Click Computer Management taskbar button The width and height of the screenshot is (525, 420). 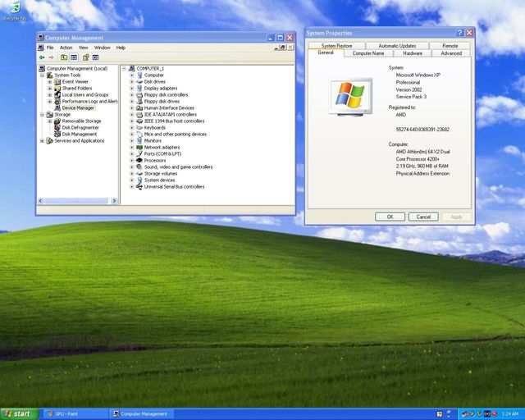tap(142, 414)
